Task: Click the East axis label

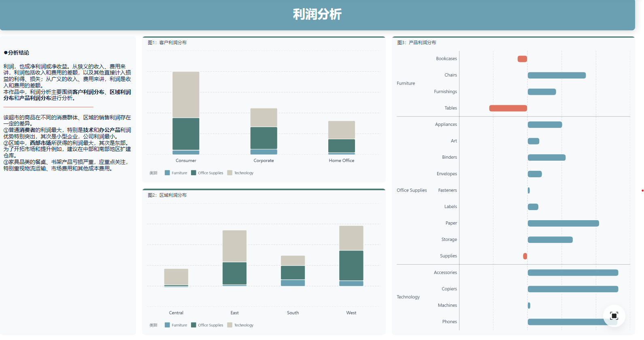Action: (234, 313)
